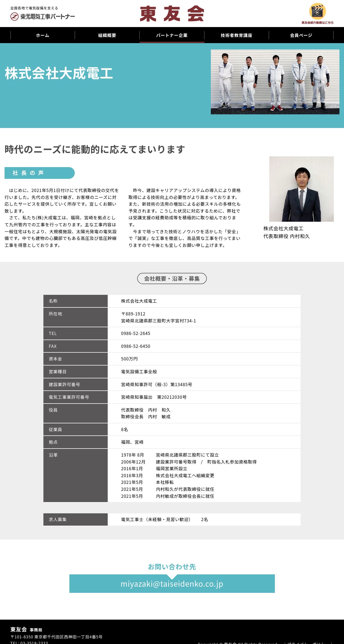Click the officer line 取締役会長 内村 敏成
This screenshot has height=644, width=344.
[146, 417]
